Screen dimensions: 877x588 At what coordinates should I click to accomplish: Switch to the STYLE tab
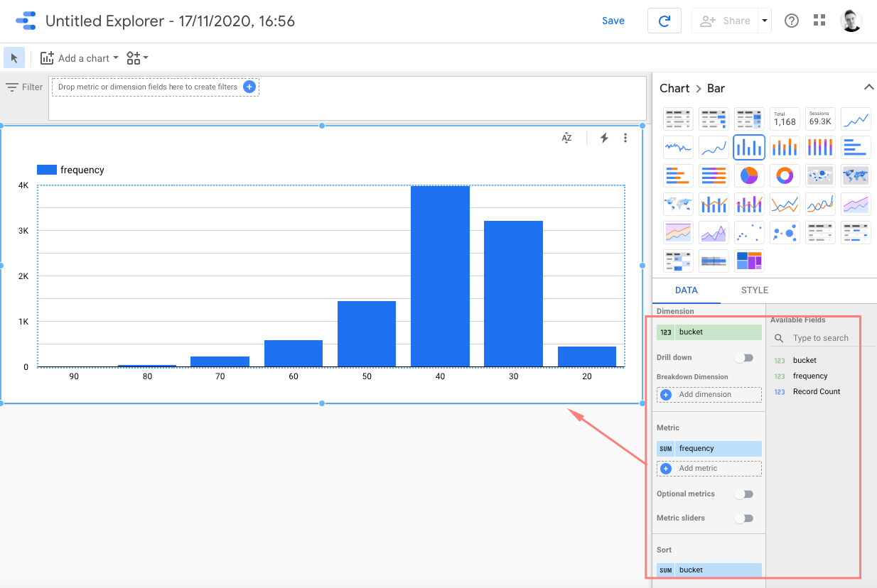click(x=754, y=290)
